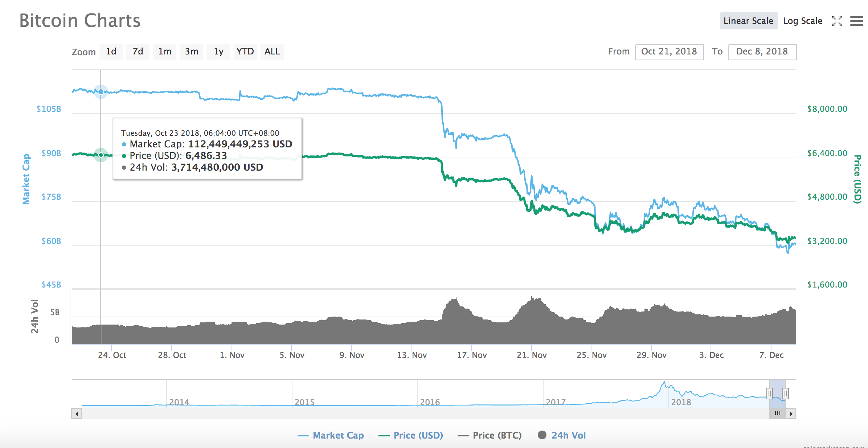Toggle fullscreen chart view icon

point(837,21)
